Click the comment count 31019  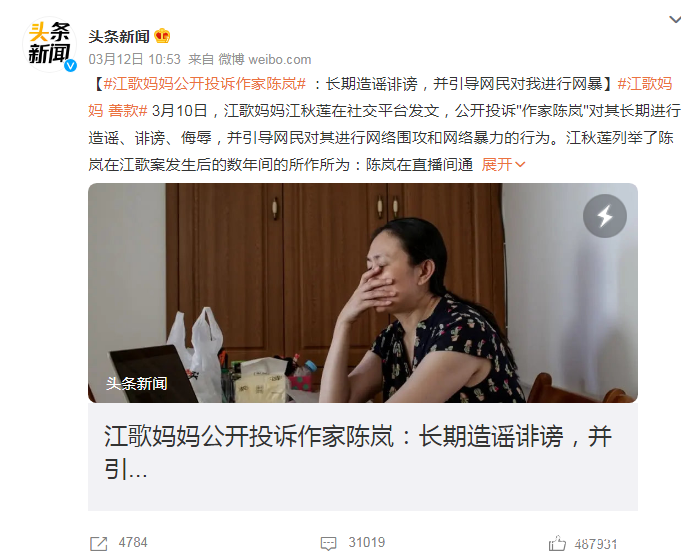pos(367,543)
